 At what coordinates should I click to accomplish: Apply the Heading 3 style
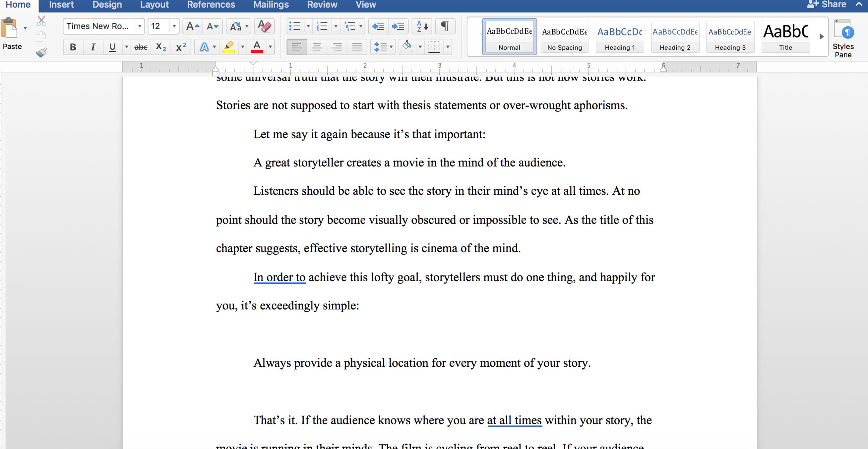pyautogui.click(x=730, y=37)
